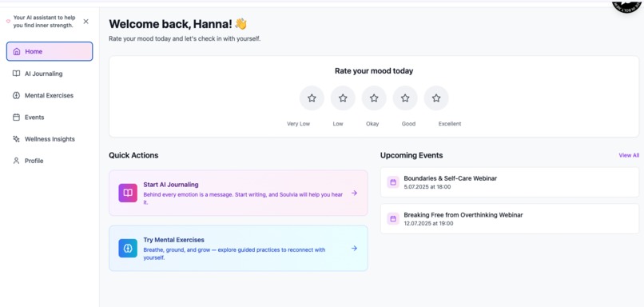This screenshot has height=307, width=644.
Task: Rate mood as Okay star
Action: (374, 98)
